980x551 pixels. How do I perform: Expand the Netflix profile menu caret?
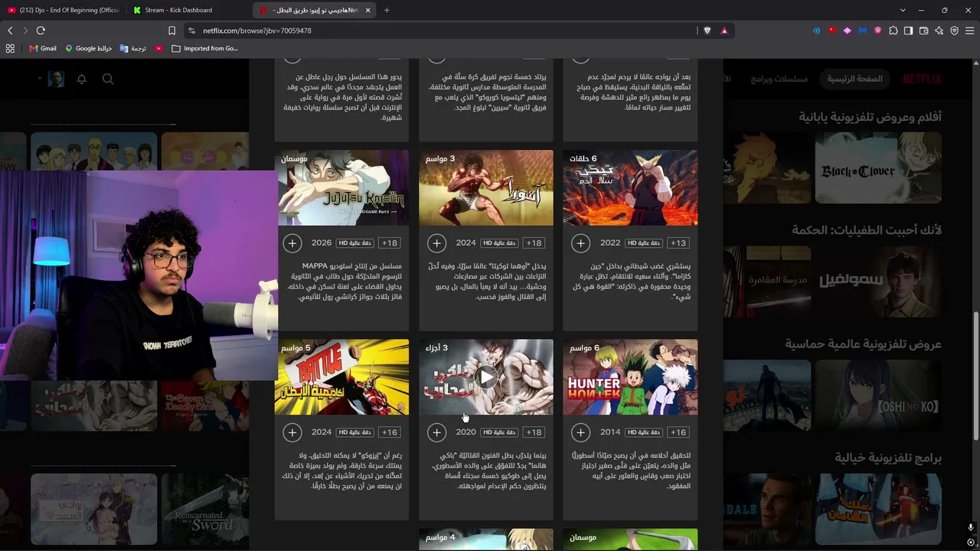(x=39, y=79)
